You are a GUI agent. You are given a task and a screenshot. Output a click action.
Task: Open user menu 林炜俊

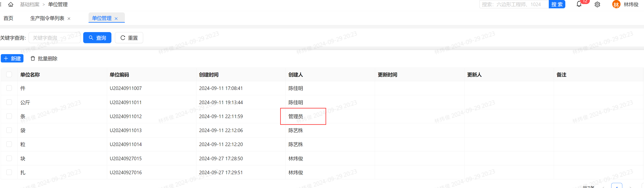point(631,5)
